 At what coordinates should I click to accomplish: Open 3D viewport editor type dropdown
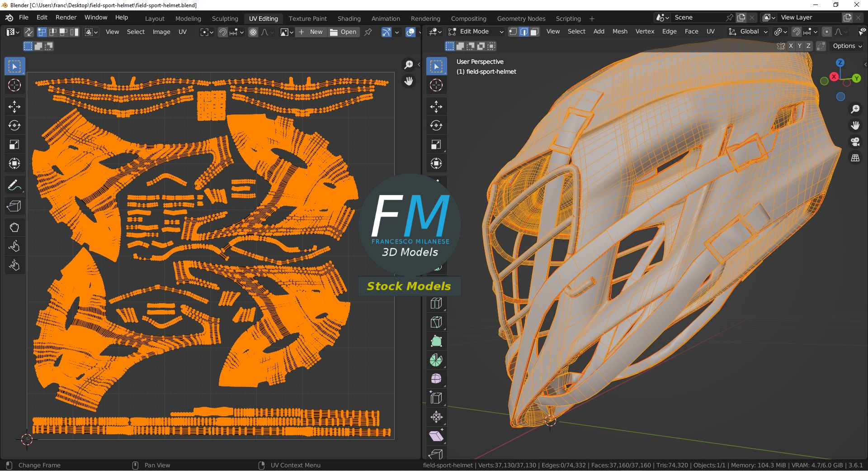click(x=435, y=32)
